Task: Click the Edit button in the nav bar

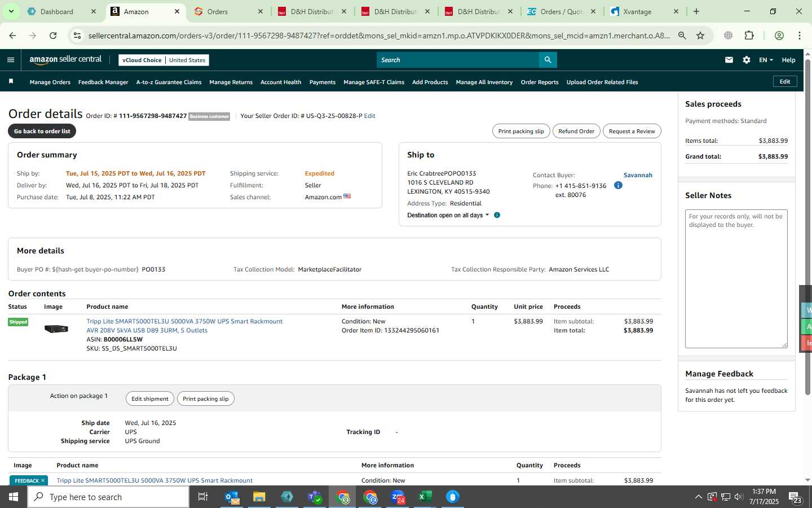Action: click(x=785, y=81)
